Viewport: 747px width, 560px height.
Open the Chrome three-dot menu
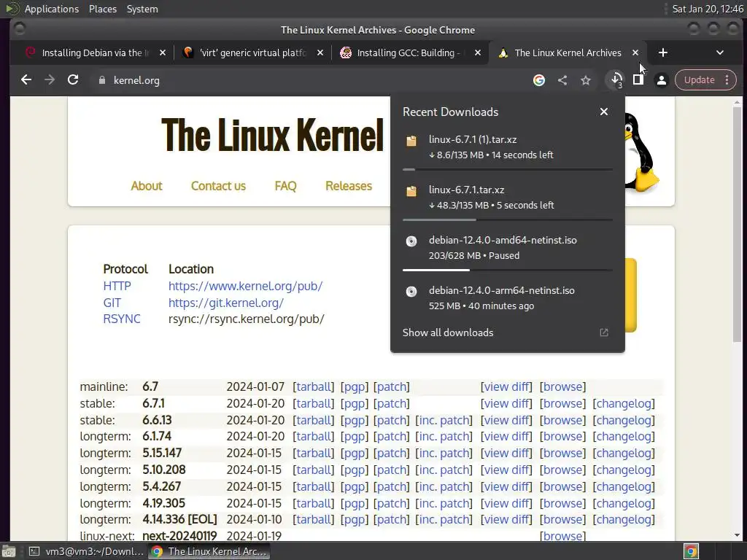[x=727, y=80]
